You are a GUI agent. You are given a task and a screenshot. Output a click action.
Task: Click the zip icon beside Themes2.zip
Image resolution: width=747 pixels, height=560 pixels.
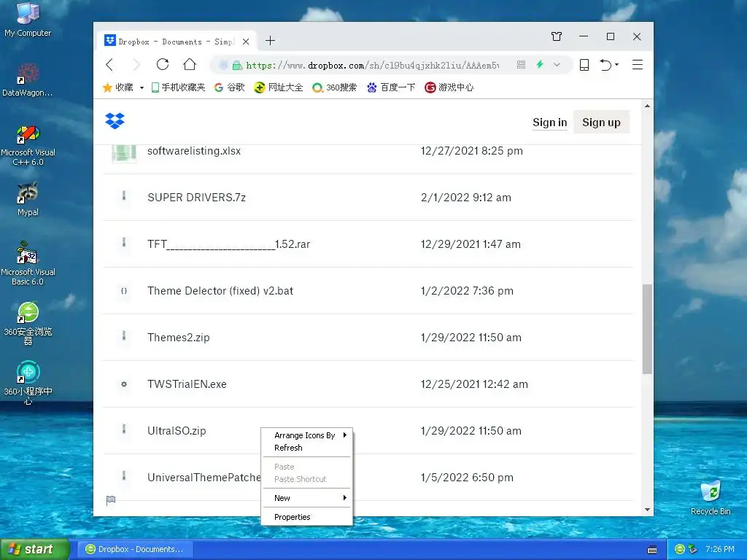tap(124, 335)
